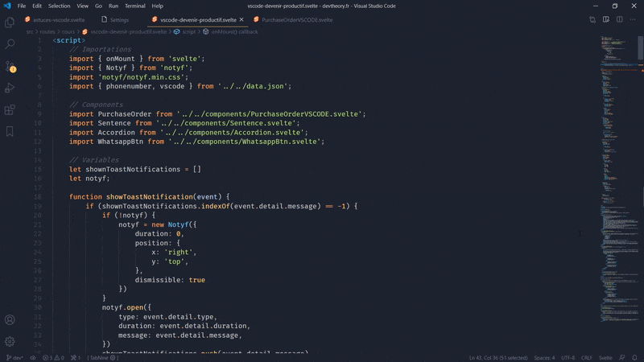Click the '// Components' comment line
644x362 pixels.
(96, 105)
